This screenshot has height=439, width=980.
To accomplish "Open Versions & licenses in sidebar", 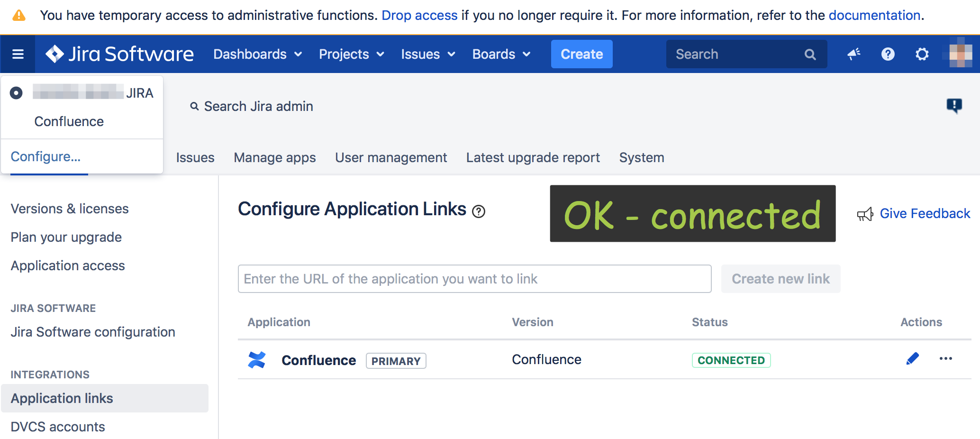I will (x=70, y=209).
